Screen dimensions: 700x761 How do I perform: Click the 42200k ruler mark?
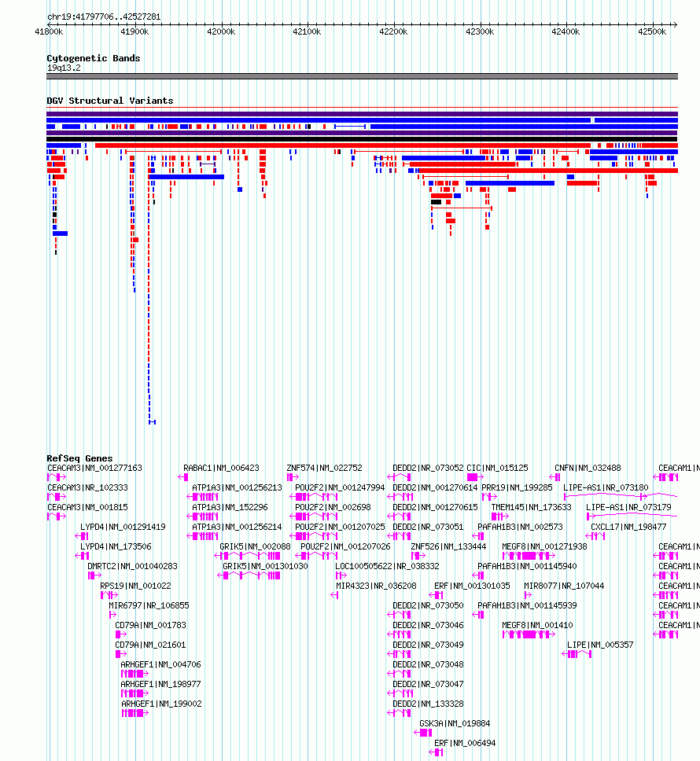[393, 32]
